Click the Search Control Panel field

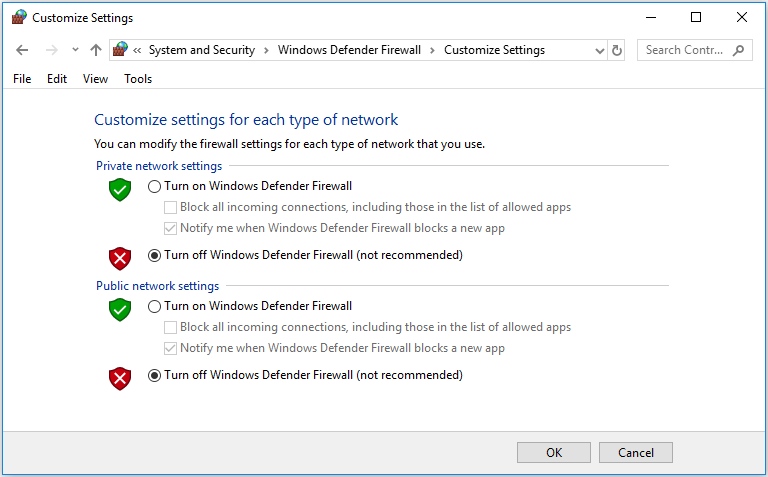tap(686, 50)
